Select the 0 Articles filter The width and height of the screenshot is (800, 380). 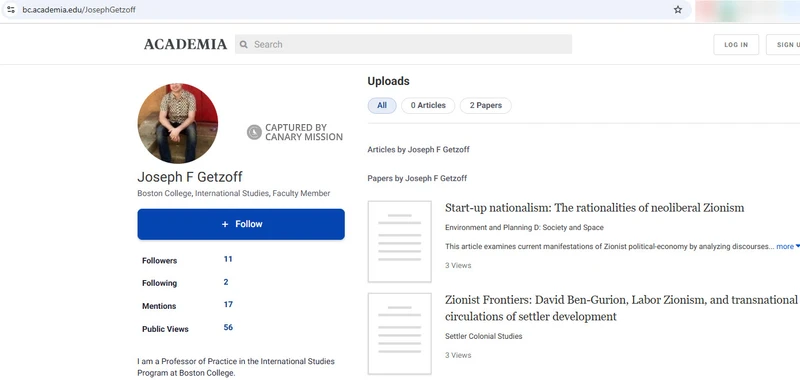pyautogui.click(x=428, y=106)
